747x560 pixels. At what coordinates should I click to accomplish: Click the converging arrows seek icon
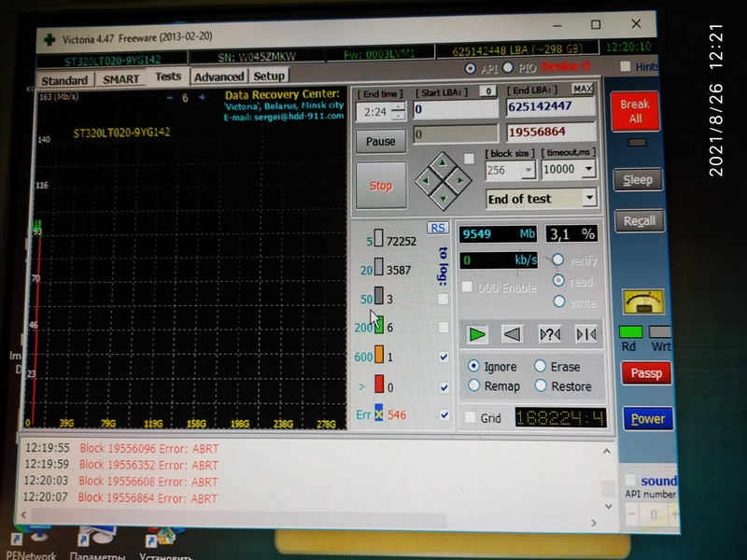(x=586, y=333)
